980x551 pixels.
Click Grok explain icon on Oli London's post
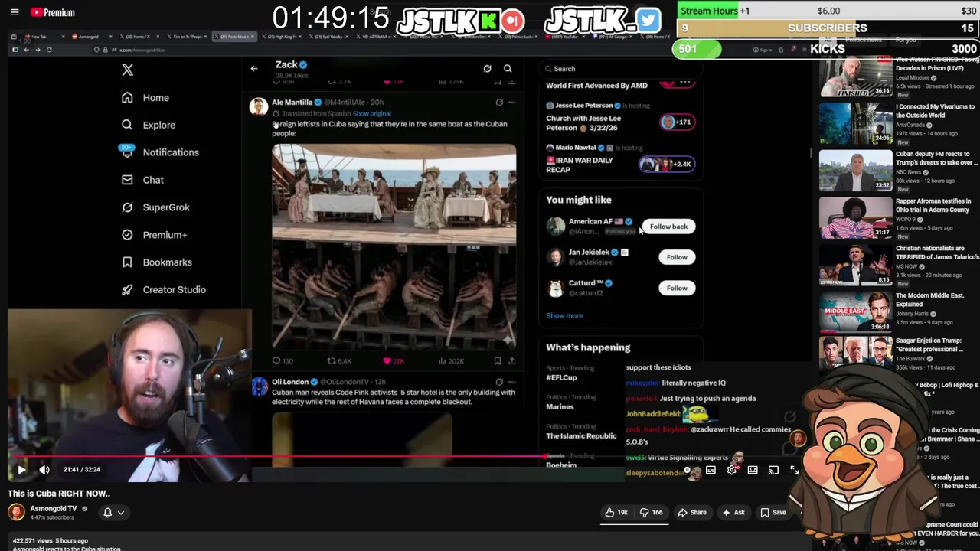click(x=499, y=382)
